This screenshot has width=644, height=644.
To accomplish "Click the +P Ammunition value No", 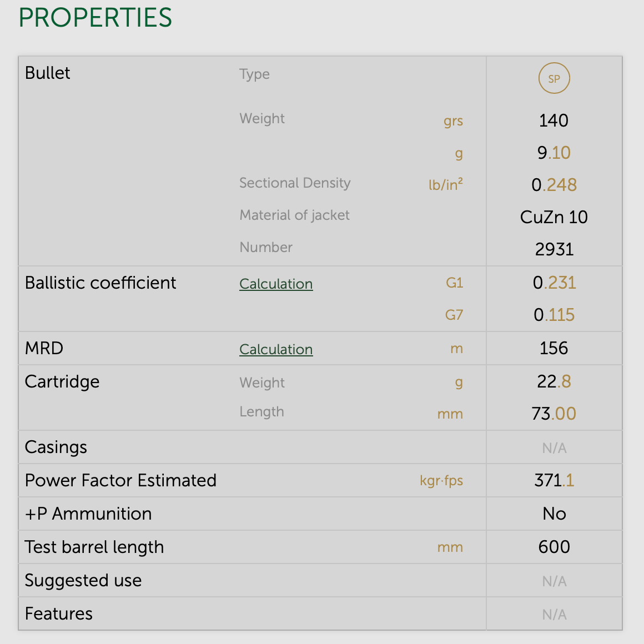I will click(x=554, y=514).
